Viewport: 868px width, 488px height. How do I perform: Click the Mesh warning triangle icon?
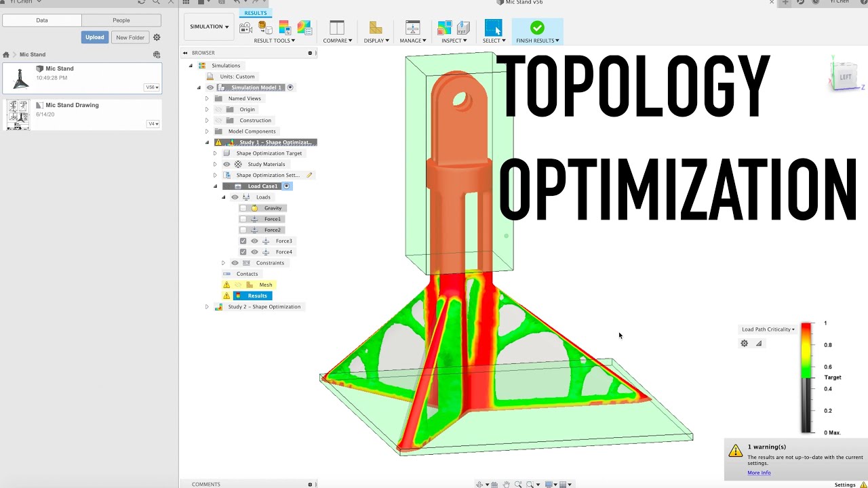tap(226, 285)
